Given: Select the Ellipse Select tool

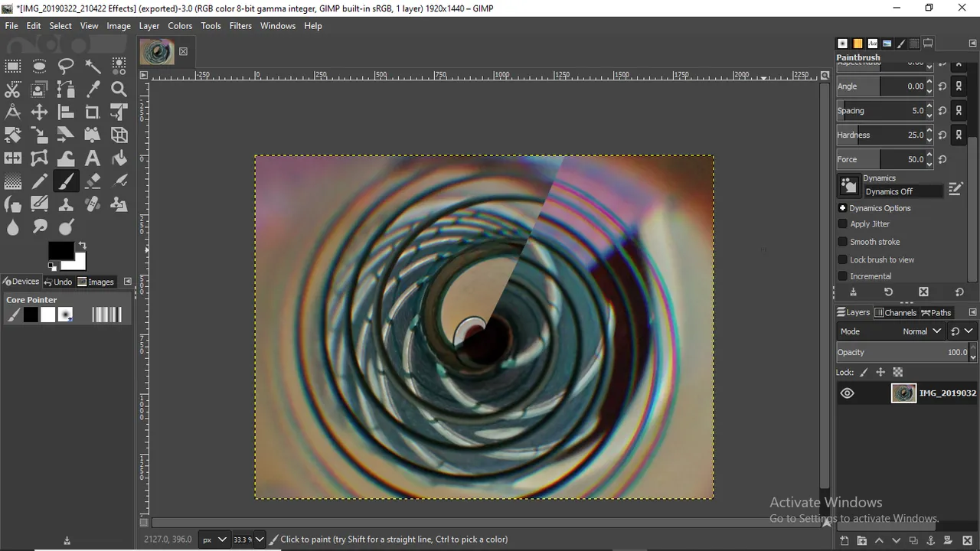Looking at the screenshot, I should [x=39, y=66].
